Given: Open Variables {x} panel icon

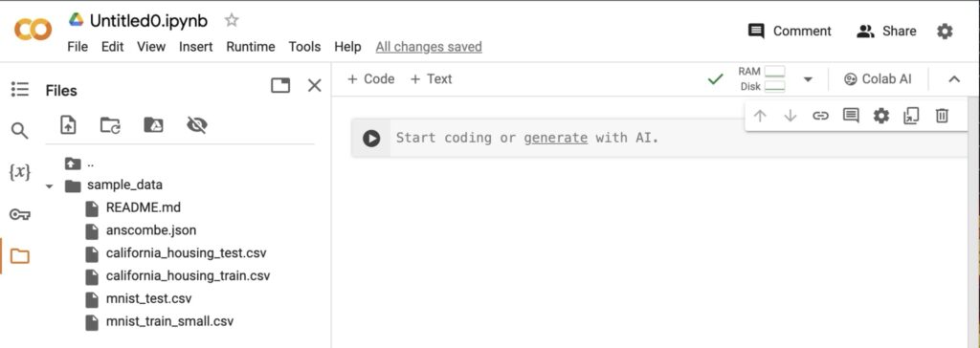Looking at the screenshot, I should tap(20, 172).
